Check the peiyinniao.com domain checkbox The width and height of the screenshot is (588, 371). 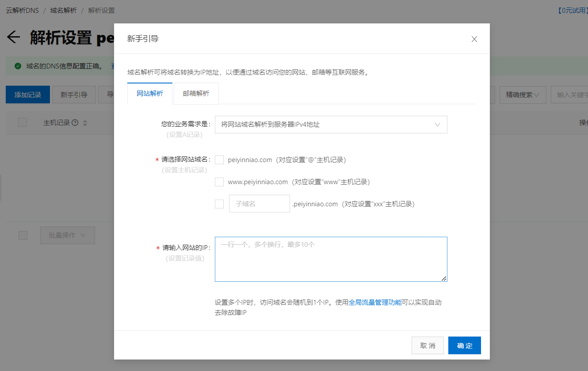tap(219, 159)
